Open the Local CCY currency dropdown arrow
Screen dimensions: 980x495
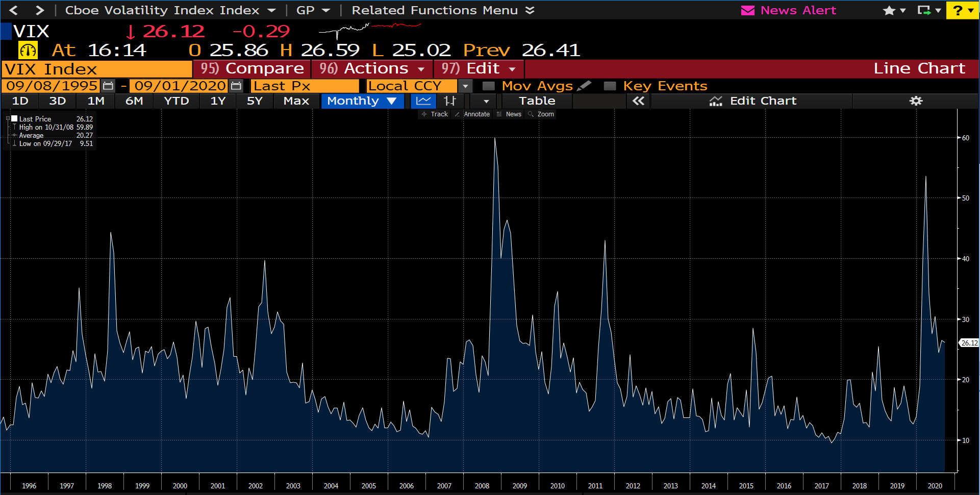[465, 86]
